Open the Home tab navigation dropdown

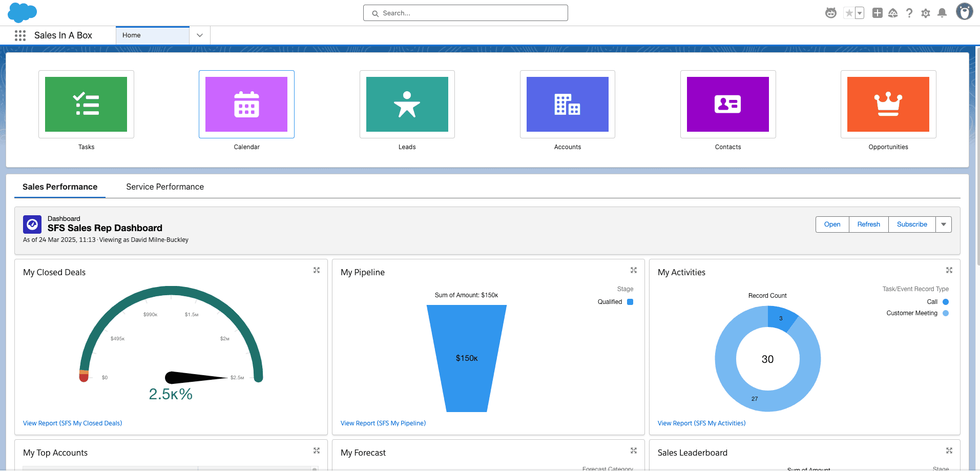click(200, 35)
